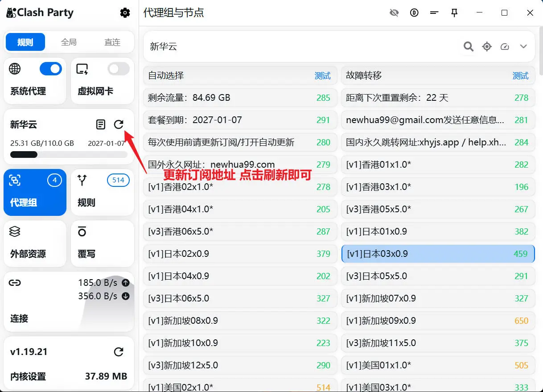The height and width of the screenshot is (392, 543).
Task: Click 测试 next to 故障转移
Action: (x=521, y=75)
